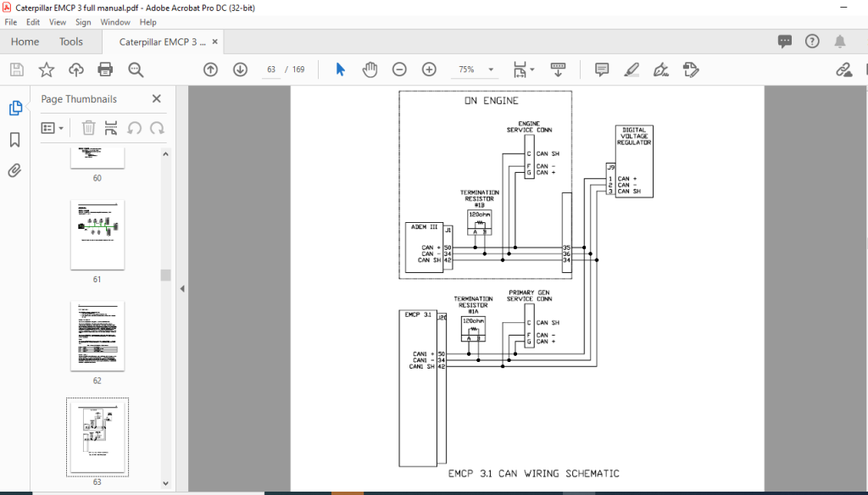
Task: Click the Highlighter annotation icon
Action: pyautogui.click(x=633, y=70)
